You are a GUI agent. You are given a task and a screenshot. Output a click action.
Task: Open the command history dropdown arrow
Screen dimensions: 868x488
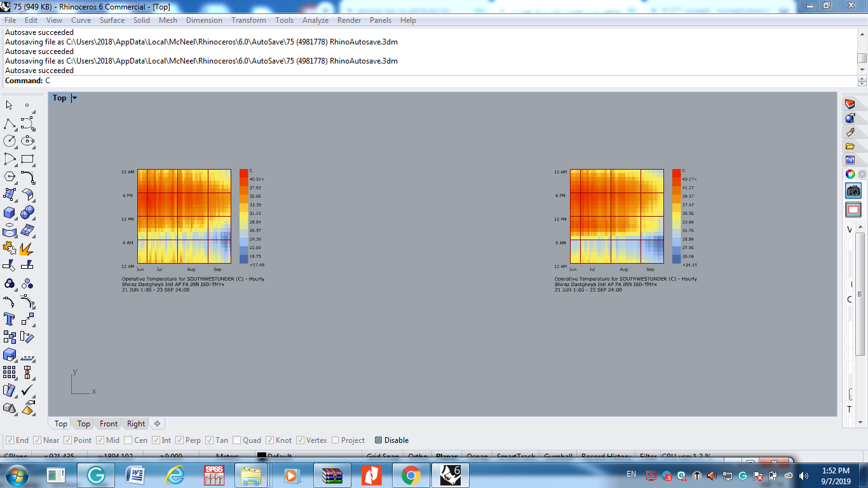point(862,81)
